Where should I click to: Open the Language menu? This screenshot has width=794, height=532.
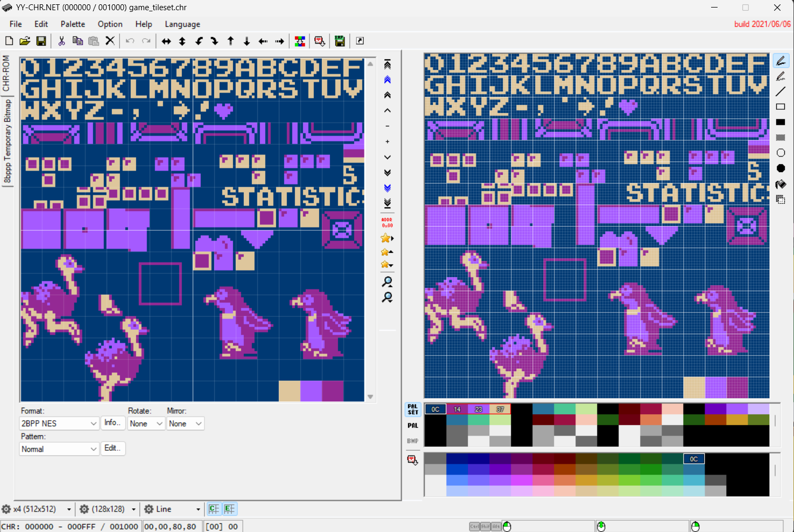click(182, 24)
